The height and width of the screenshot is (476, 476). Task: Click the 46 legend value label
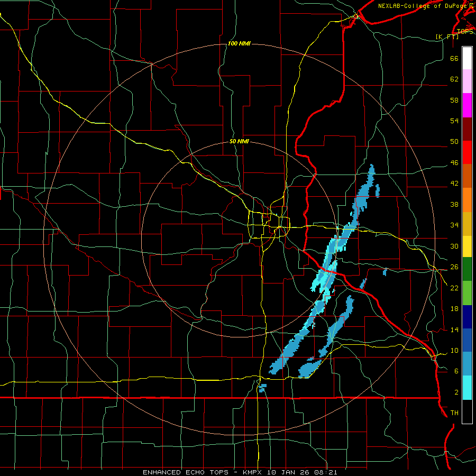[454, 163]
